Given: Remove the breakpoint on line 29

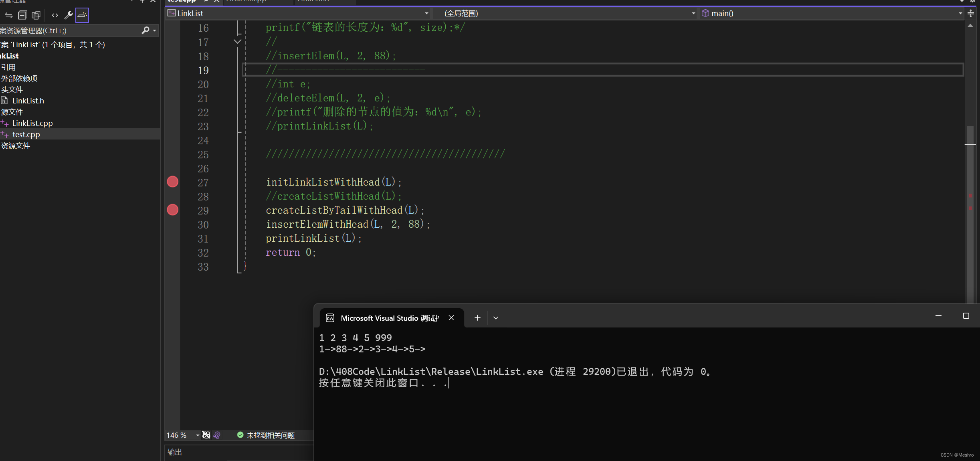Looking at the screenshot, I should click(x=173, y=210).
